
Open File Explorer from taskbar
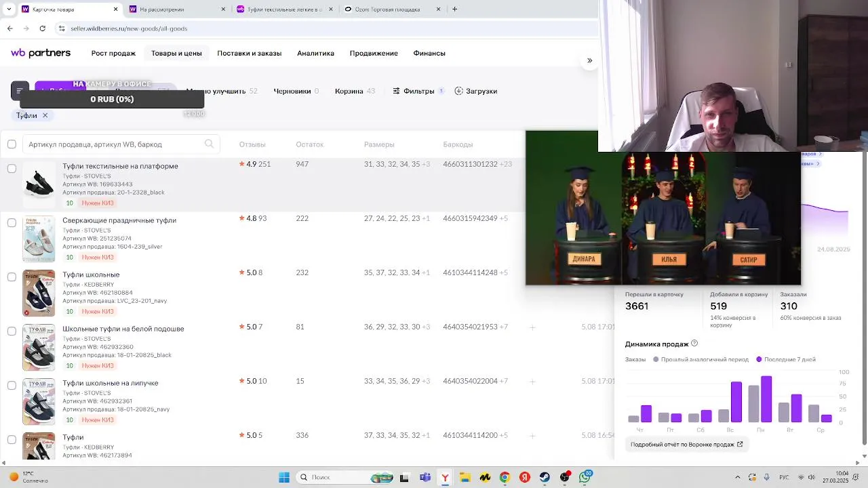pyautogui.click(x=465, y=477)
